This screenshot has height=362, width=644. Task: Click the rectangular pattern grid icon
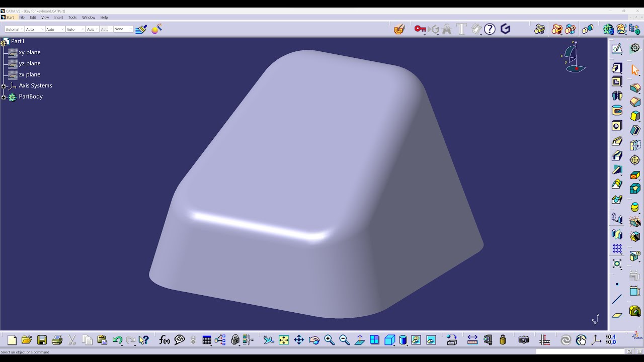pyautogui.click(x=617, y=249)
